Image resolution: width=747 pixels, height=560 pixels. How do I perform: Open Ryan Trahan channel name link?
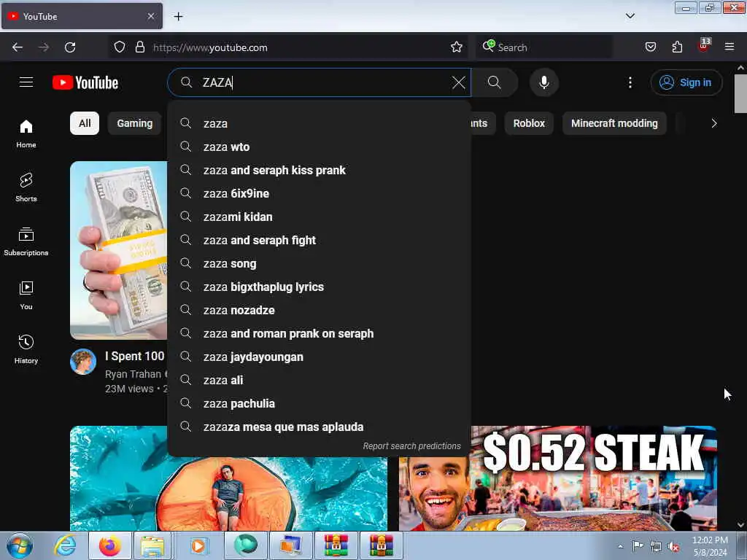coord(133,374)
